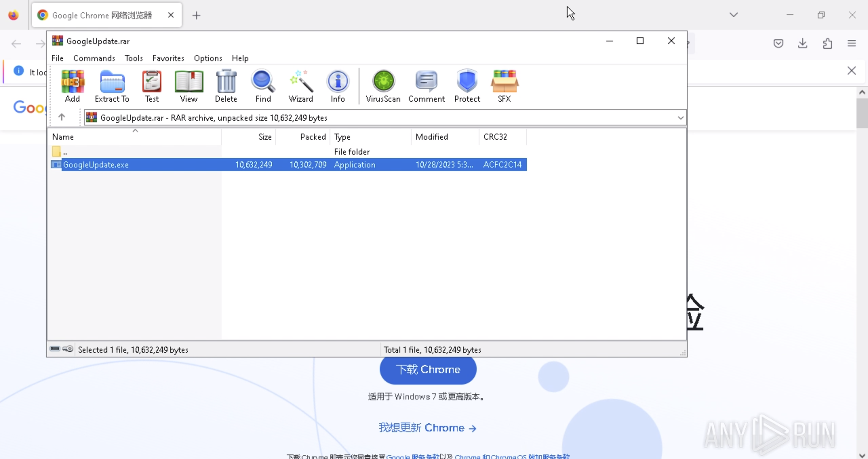Launch the Wizard wand tool
Screen dimensions: 868x459
coord(301,86)
